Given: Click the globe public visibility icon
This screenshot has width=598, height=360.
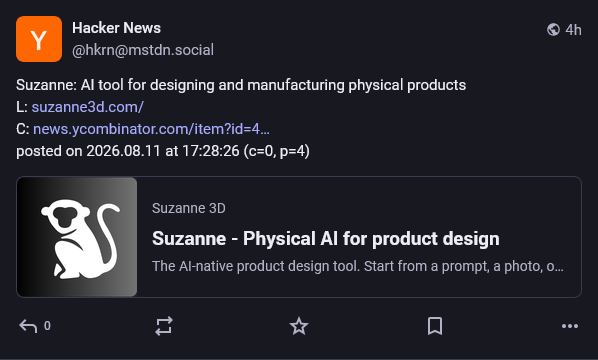Looking at the screenshot, I should pos(553,29).
